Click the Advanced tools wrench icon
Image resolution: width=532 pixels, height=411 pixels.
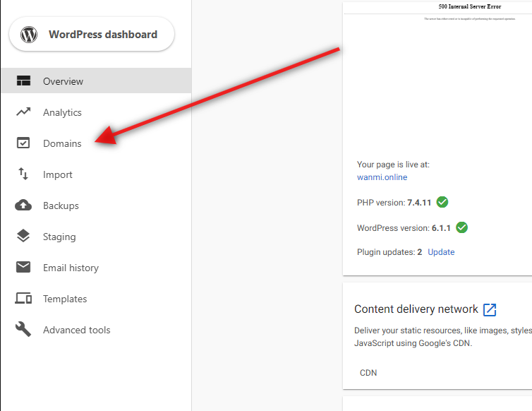point(23,330)
